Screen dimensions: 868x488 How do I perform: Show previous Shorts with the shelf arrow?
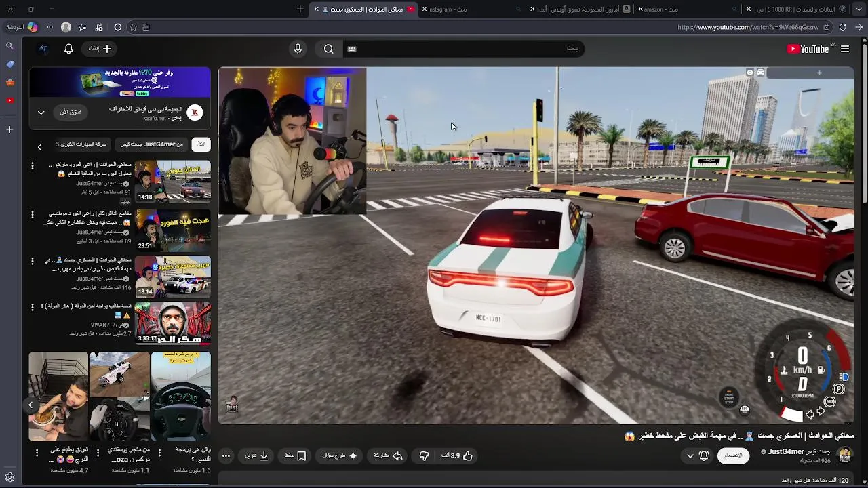click(31, 405)
